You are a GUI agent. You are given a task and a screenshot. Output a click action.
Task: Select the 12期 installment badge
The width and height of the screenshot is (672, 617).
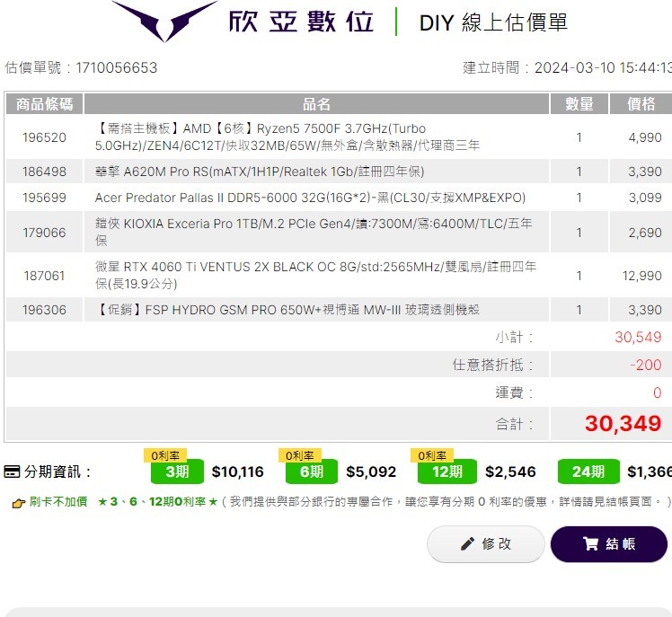[447, 472]
